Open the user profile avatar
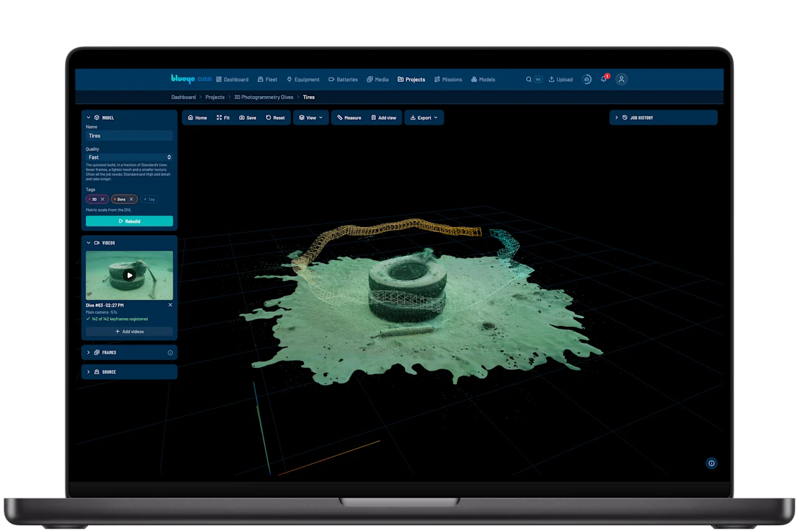Screen dimensions: 799x532 click(621, 79)
